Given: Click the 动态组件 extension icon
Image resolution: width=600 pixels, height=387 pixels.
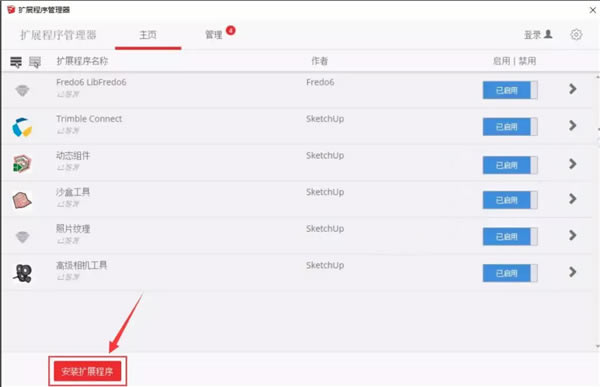Looking at the screenshot, I should pos(22,164).
